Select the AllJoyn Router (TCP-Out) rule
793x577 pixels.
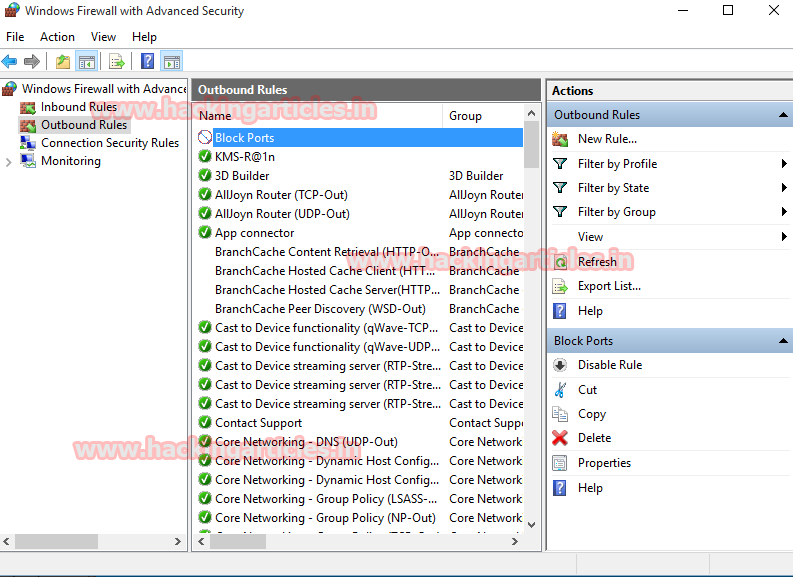tap(281, 195)
